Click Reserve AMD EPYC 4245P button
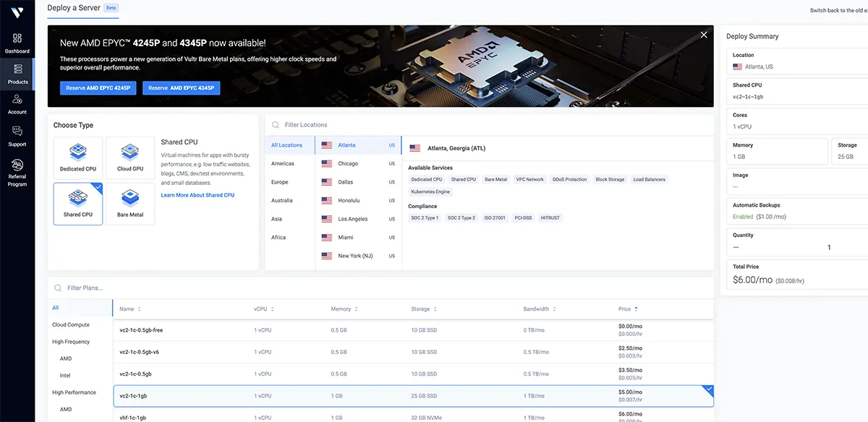 (98, 87)
